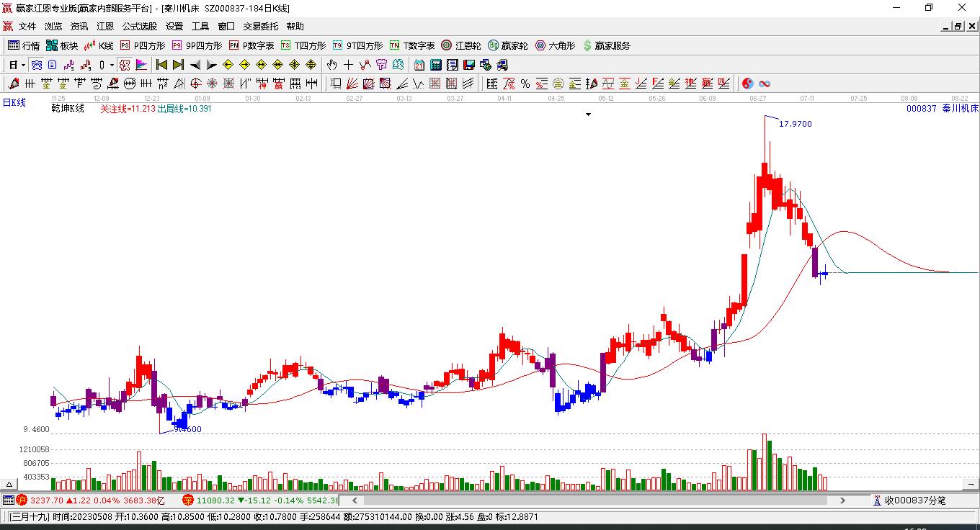Open the 9P四方形 tool
This screenshot has height=530, width=980.
tap(197, 45)
